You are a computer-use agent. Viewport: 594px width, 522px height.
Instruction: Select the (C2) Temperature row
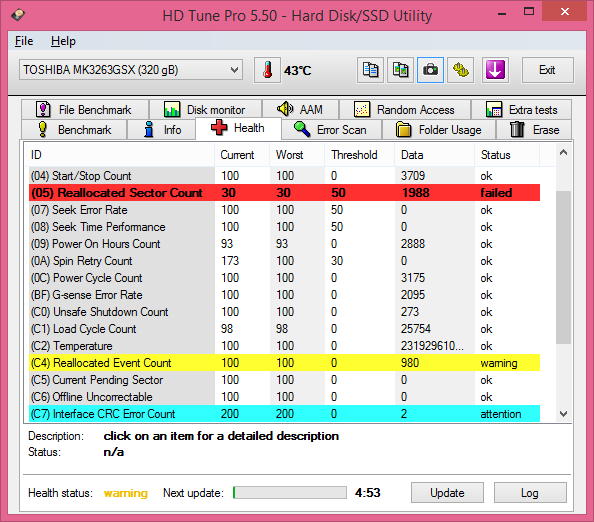coord(284,346)
